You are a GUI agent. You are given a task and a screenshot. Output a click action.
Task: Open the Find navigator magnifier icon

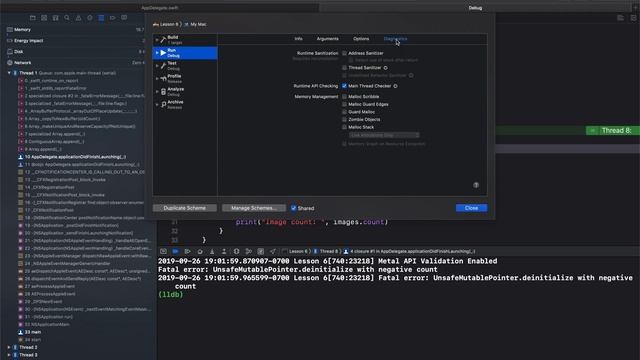pos(67,18)
